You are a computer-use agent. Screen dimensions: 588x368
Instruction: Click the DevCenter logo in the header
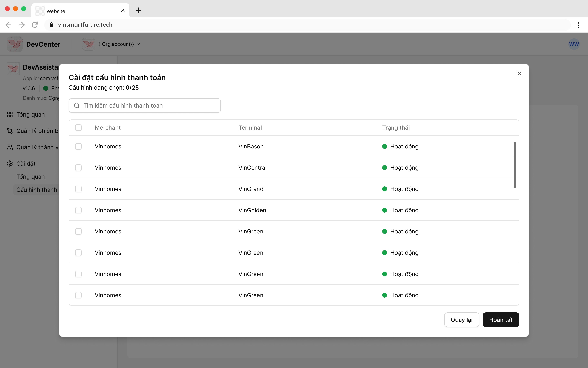[14, 44]
